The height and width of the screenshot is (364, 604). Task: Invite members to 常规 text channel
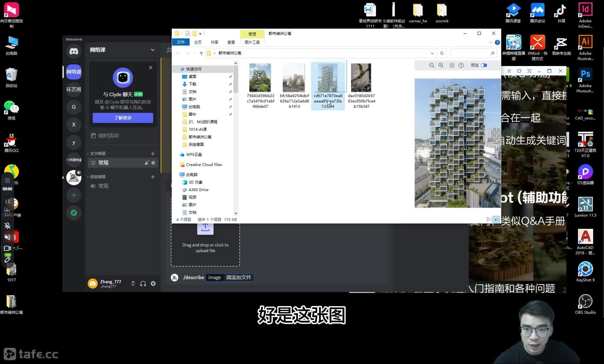tap(147, 163)
